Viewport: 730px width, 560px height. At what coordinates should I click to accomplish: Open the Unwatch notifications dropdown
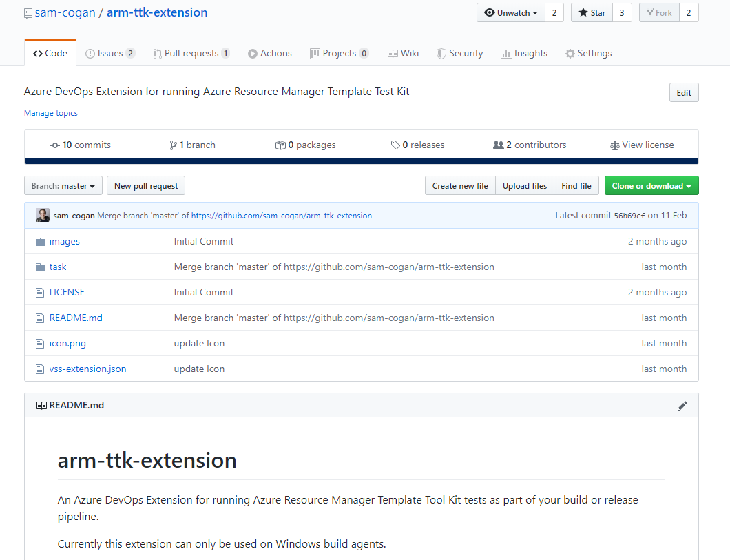click(x=511, y=13)
